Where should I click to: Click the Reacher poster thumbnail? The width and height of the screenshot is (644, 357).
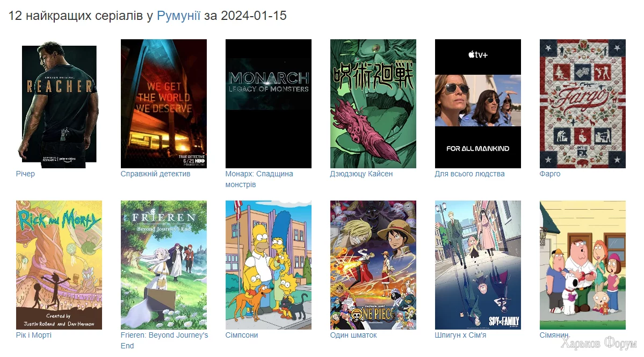(x=59, y=104)
